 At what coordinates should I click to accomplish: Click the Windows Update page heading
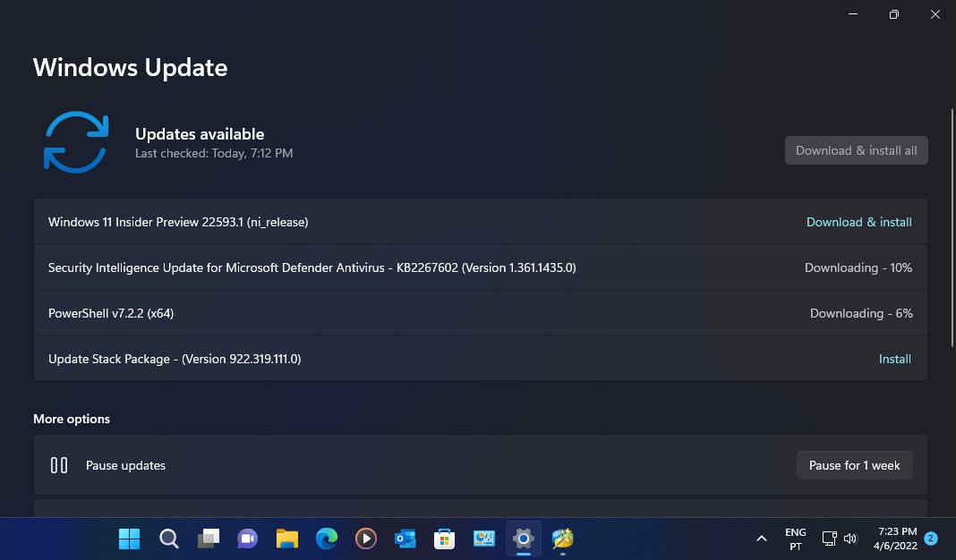pyautogui.click(x=131, y=68)
